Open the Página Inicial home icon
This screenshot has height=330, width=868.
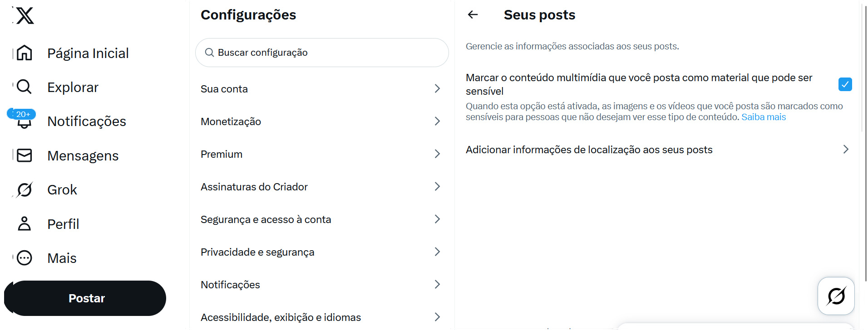tap(25, 53)
